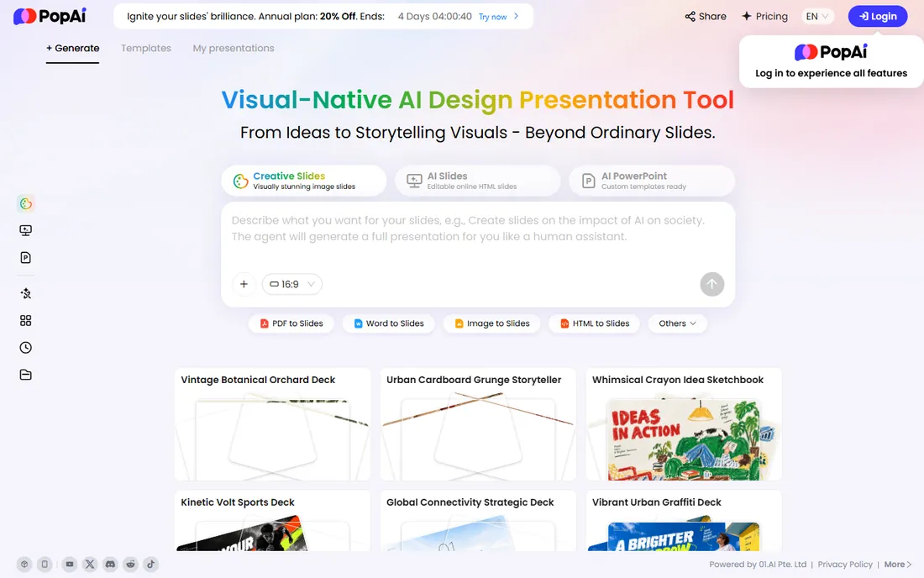Click the Word to Slides button
The image size is (924, 578).
pyautogui.click(x=389, y=323)
